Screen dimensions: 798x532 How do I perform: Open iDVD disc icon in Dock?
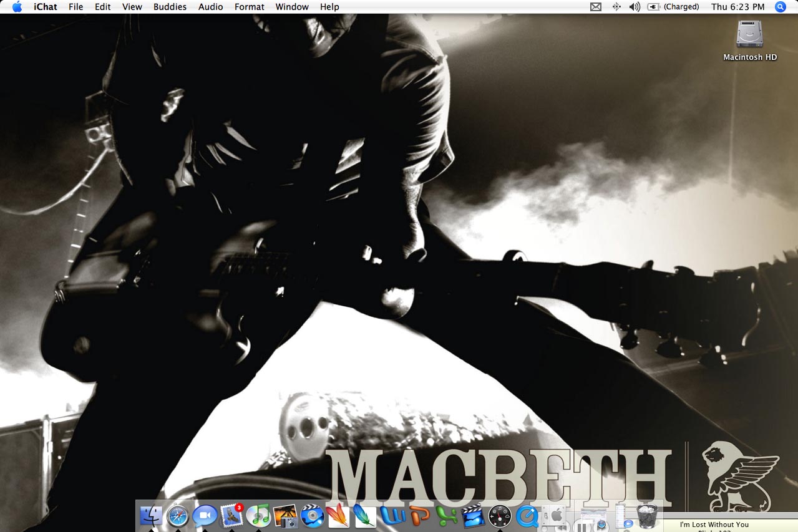click(312, 516)
